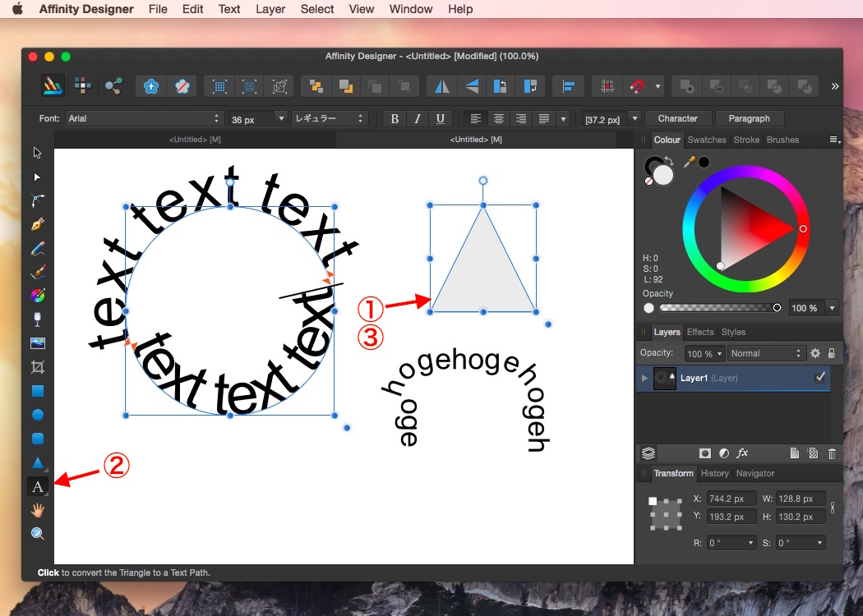Toggle Layer1 visibility checkbox
The width and height of the screenshot is (863, 616).
coord(820,377)
